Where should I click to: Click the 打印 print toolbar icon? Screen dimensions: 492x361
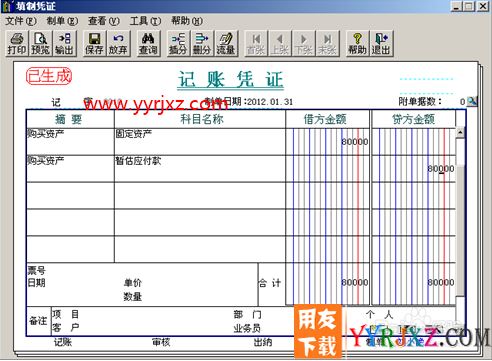[17, 44]
